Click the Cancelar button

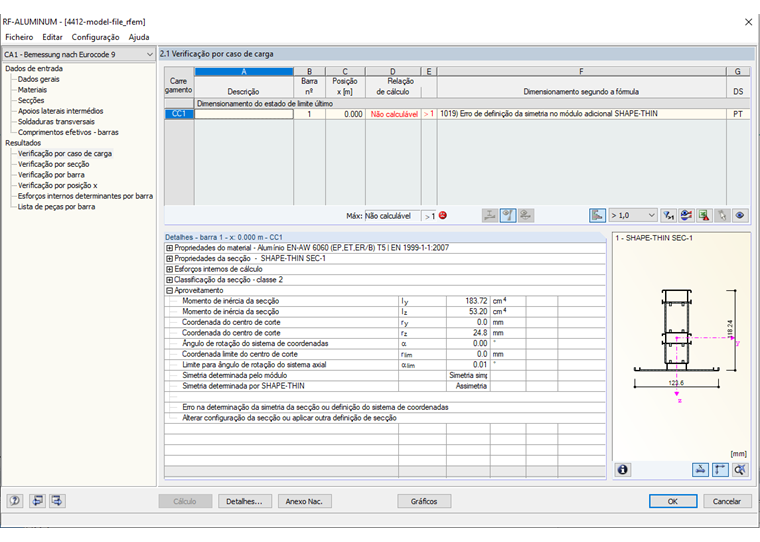point(727,501)
